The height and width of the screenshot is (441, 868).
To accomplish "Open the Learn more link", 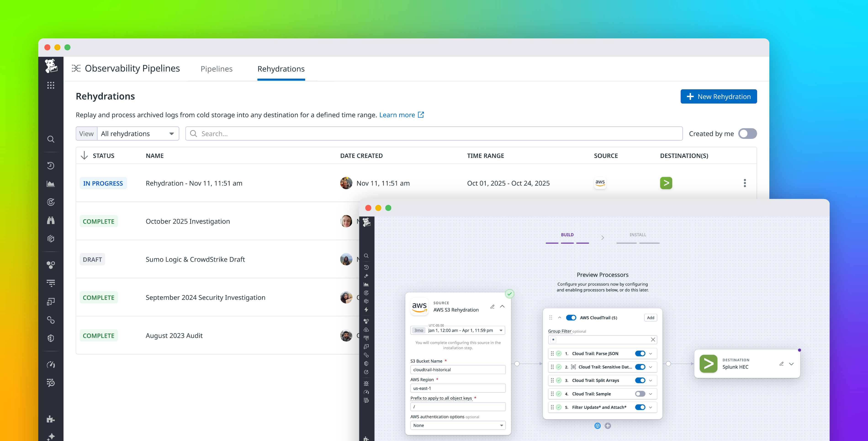I will (x=397, y=115).
